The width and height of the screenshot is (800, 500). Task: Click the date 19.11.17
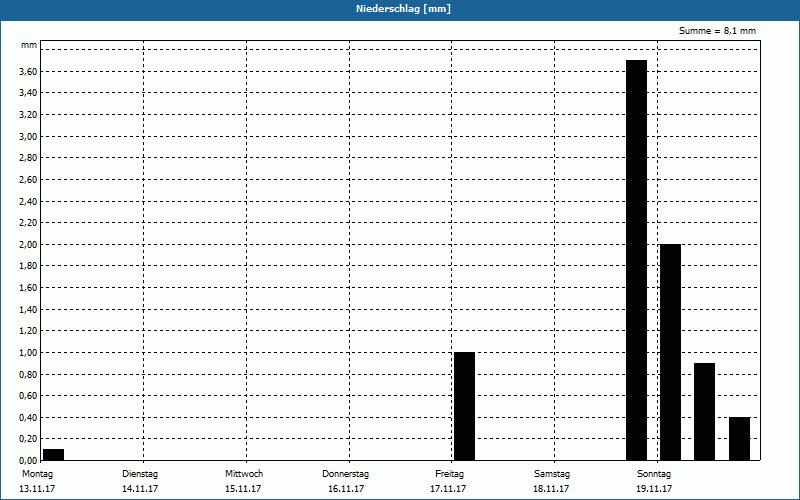[x=654, y=489]
